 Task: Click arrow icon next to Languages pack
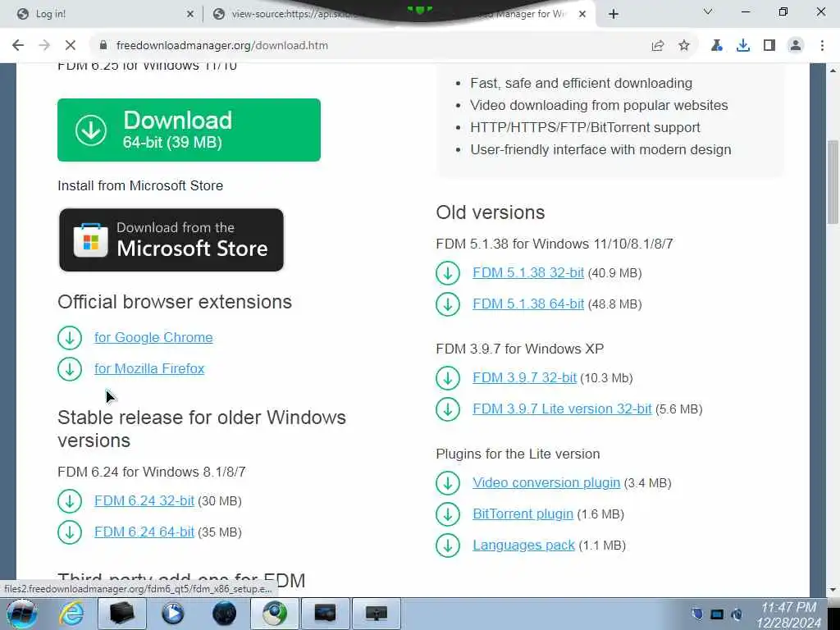(448, 545)
